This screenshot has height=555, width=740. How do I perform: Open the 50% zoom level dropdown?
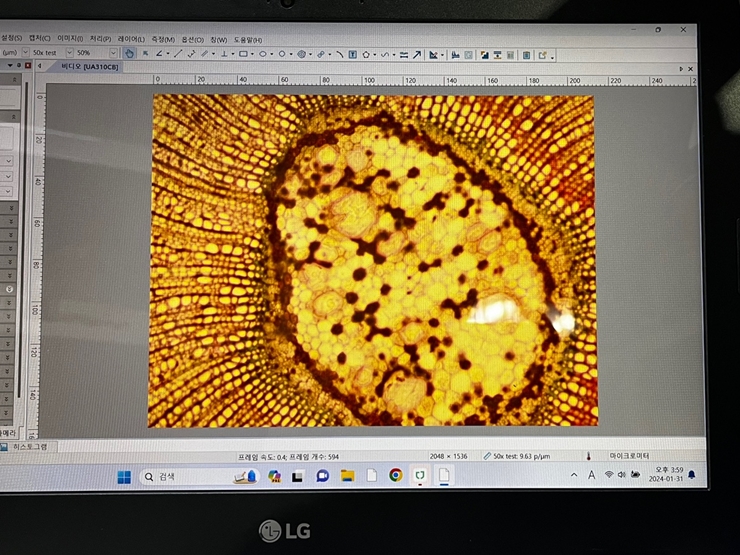coord(113,53)
